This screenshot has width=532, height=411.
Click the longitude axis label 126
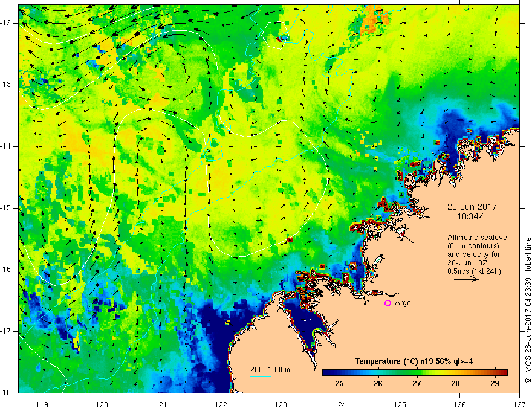coord(459,404)
